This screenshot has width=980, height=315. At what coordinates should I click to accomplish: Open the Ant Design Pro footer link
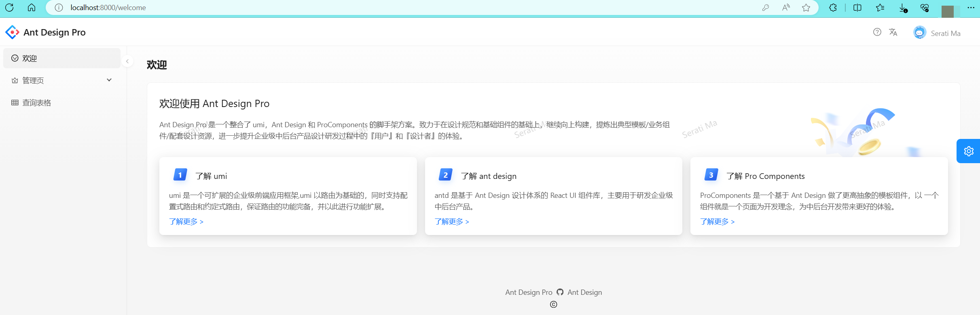[x=529, y=292]
